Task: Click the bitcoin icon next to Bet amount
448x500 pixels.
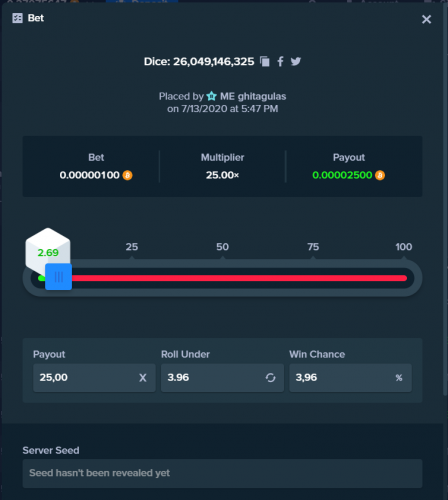Action: tap(127, 175)
